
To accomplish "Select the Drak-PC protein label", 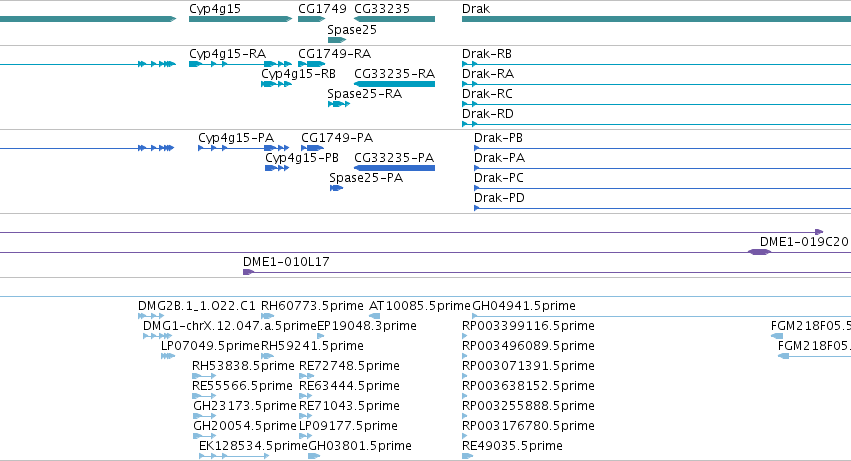I will pyautogui.click(x=499, y=178).
